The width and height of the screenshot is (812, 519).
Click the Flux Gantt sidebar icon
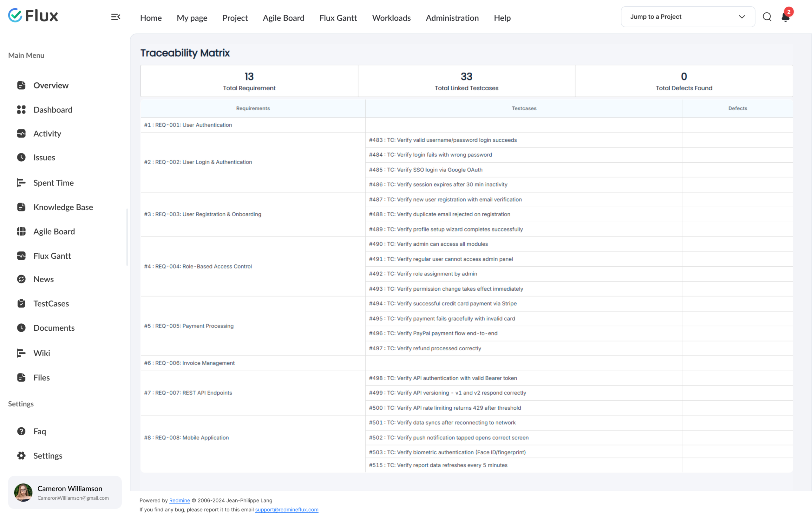coord(21,256)
